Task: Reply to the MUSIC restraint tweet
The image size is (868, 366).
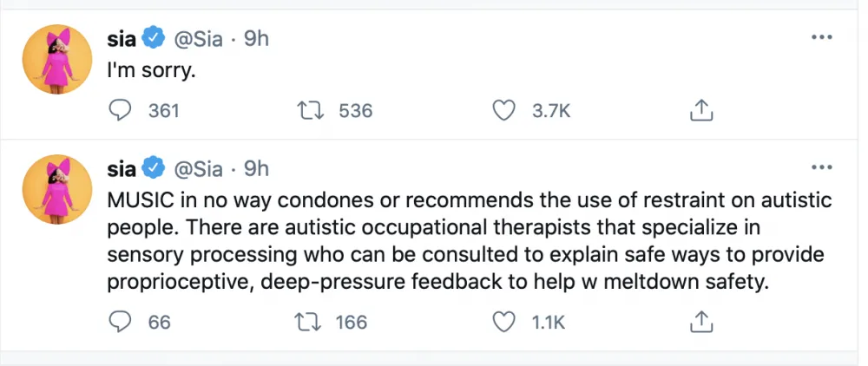Action: 122,322
